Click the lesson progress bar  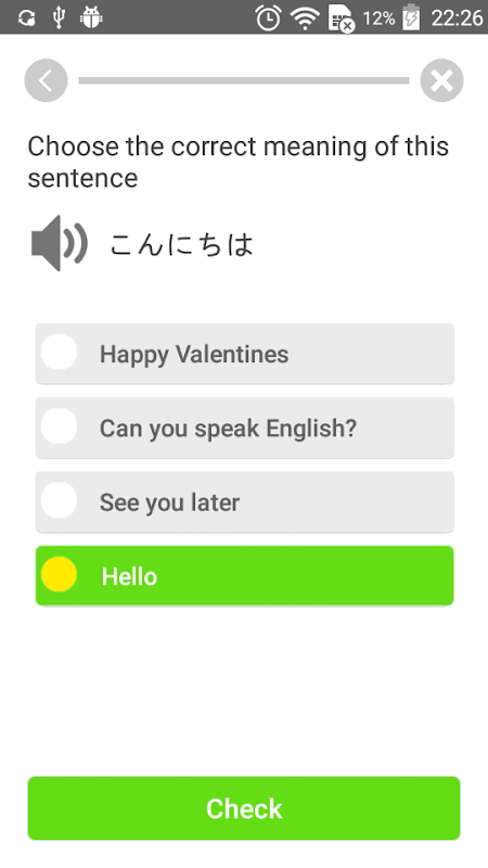tap(244, 80)
